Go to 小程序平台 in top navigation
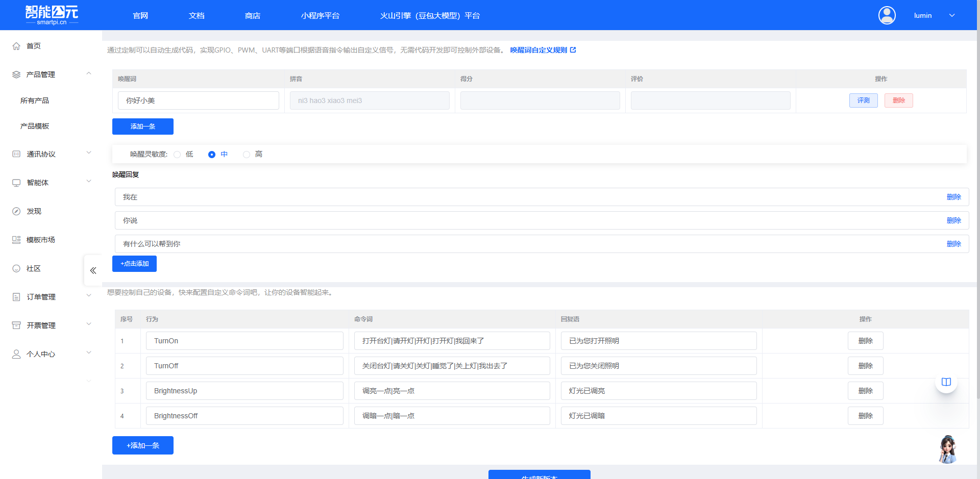Image resolution: width=980 pixels, height=479 pixels. tap(320, 16)
